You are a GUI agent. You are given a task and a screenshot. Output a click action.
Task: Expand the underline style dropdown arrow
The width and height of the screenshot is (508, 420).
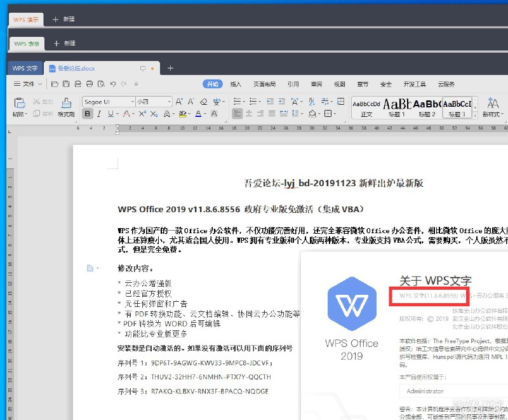(117, 112)
